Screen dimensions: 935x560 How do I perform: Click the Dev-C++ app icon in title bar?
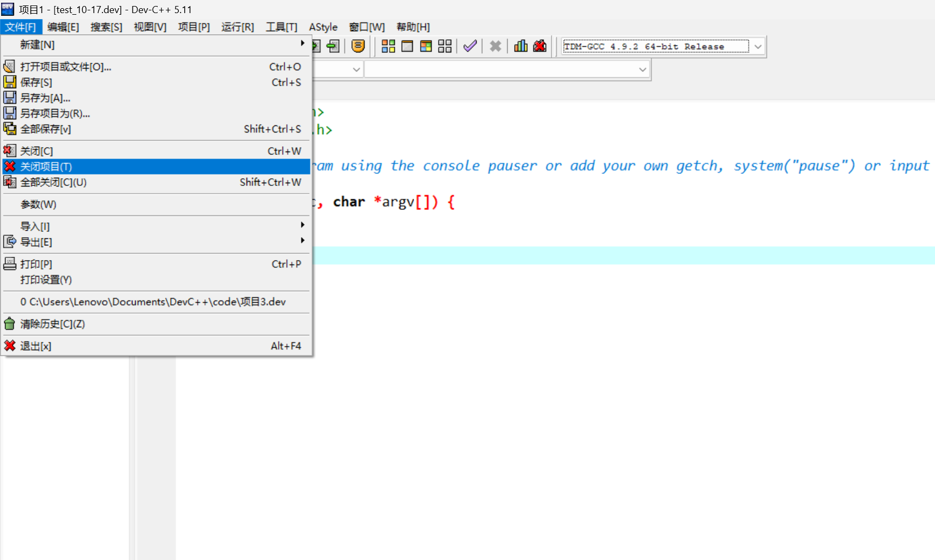point(8,9)
